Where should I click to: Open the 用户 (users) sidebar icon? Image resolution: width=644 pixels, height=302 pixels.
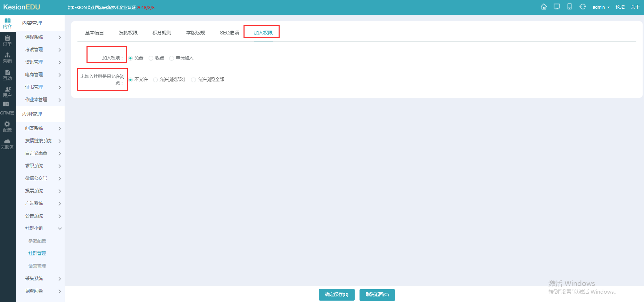point(7,92)
